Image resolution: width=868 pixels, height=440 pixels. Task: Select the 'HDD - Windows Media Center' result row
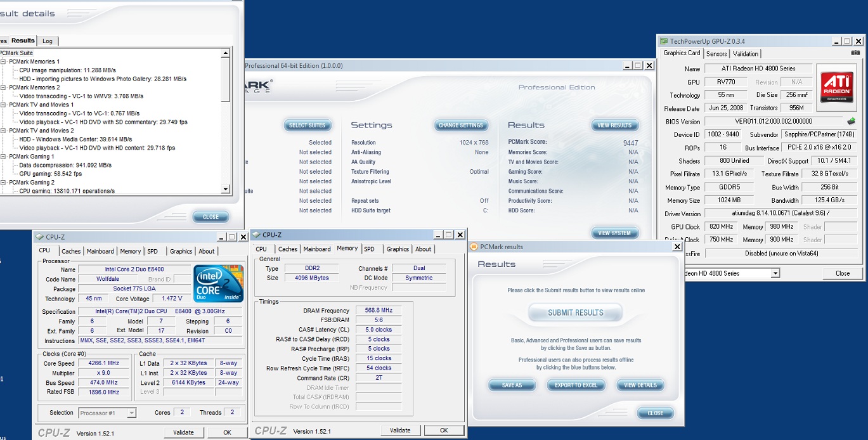pyautogui.click(x=75, y=139)
